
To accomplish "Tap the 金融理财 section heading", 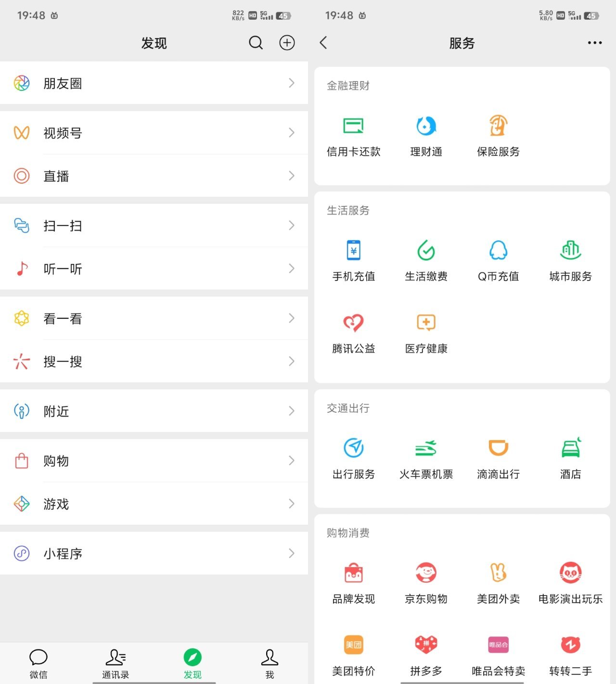I will (348, 86).
